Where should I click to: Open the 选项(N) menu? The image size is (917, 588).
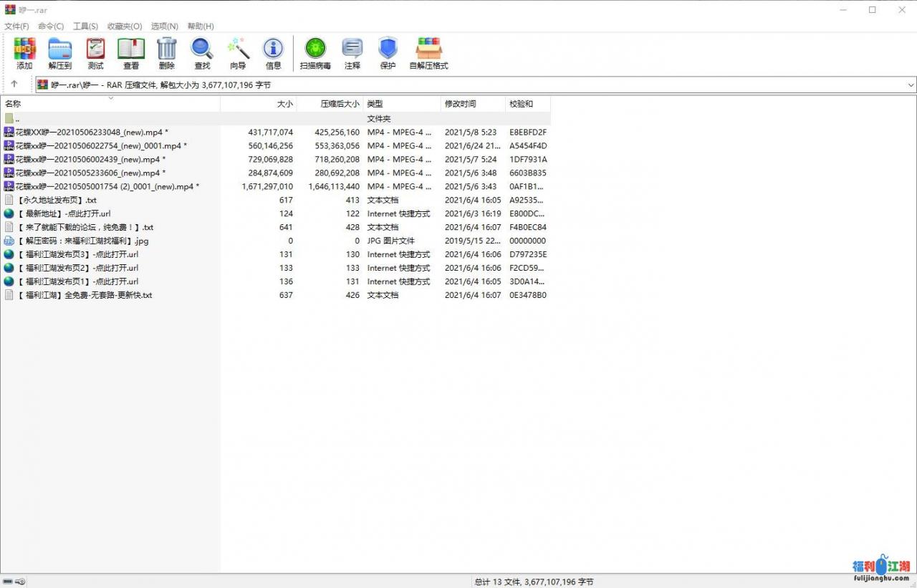164,26
